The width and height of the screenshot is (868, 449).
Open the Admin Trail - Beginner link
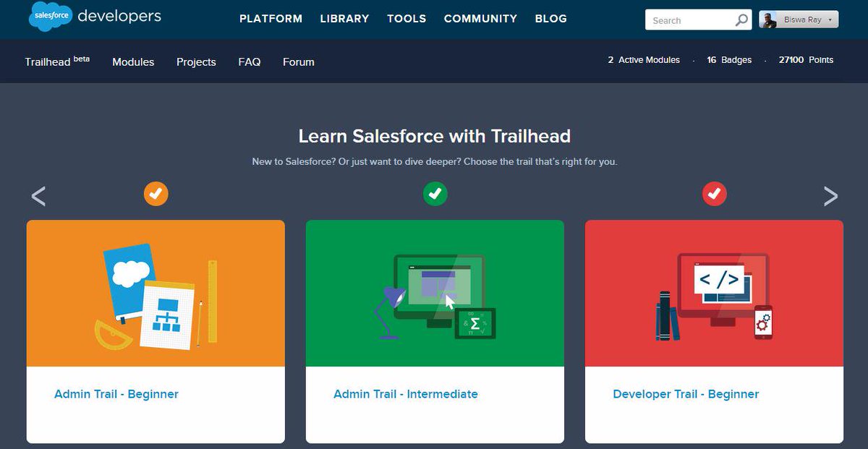tap(116, 394)
